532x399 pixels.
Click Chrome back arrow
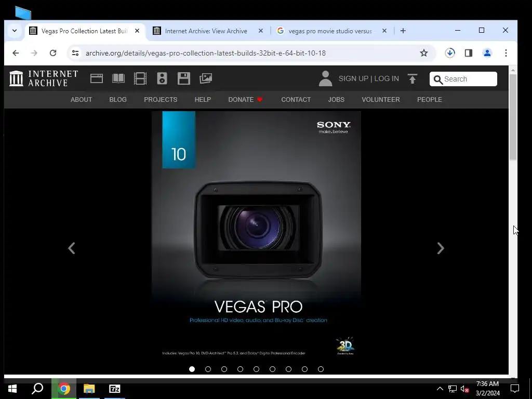(16, 53)
